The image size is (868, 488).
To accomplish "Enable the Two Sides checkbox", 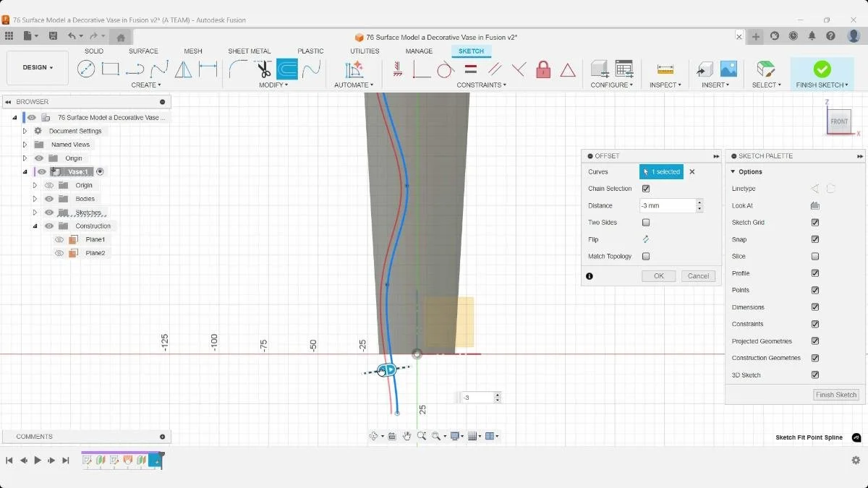I will [x=646, y=223].
